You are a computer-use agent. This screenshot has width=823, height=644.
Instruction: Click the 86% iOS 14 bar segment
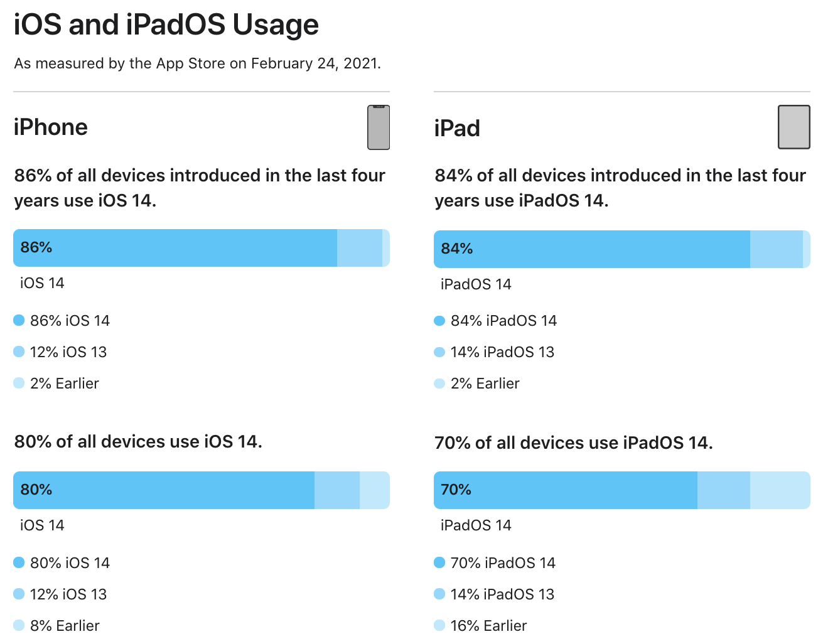click(175, 248)
